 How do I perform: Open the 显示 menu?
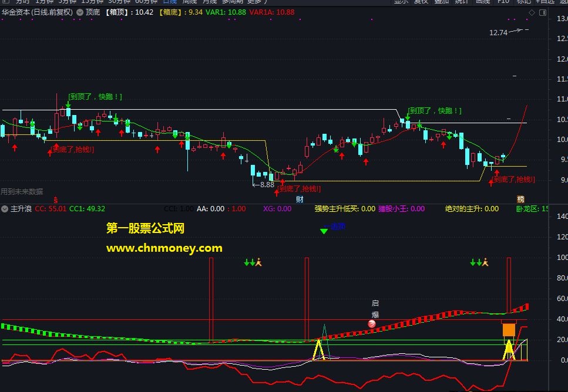pyautogui.click(x=401, y=2)
